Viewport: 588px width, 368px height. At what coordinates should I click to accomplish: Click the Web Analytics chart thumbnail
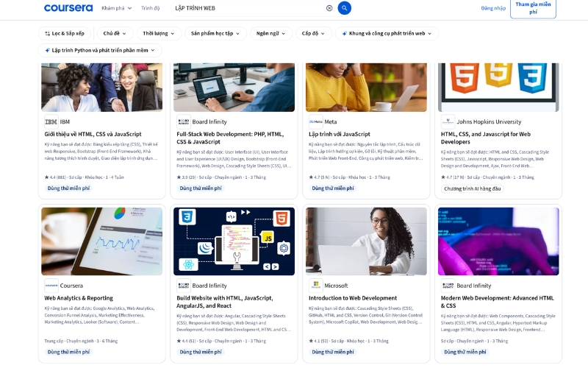[x=101, y=241]
